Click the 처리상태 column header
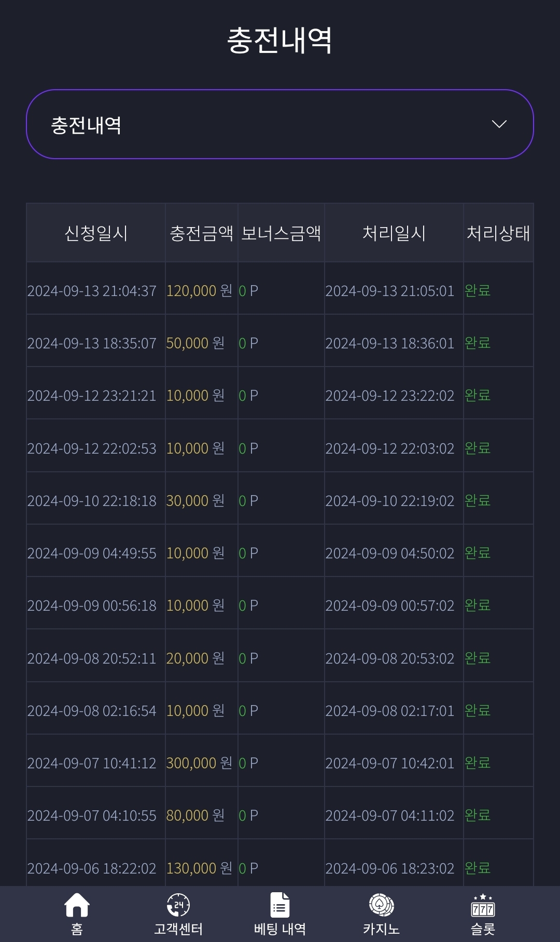The width and height of the screenshot is (560, 942). (x=498, y=233)
